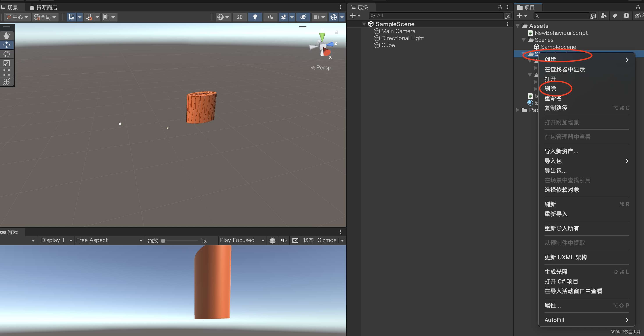Select the Rotate tool

pos(7,54)
